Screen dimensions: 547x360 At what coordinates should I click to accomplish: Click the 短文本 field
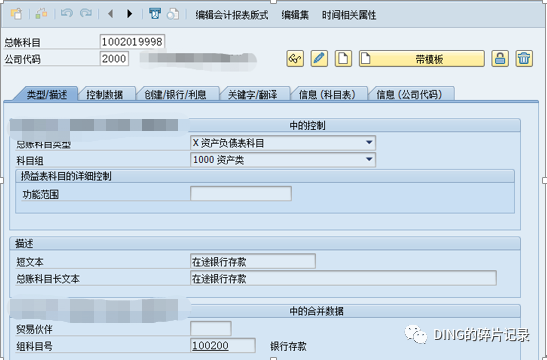[x=253, y=261]
